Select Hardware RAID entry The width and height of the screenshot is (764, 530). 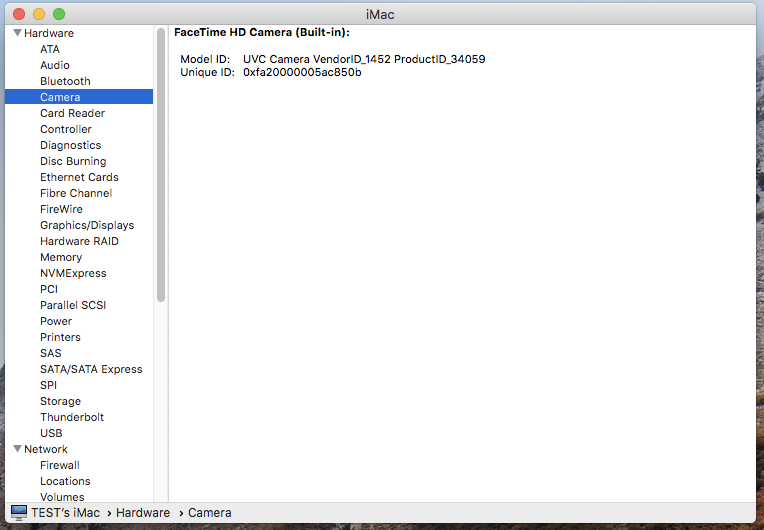[79, 241]
